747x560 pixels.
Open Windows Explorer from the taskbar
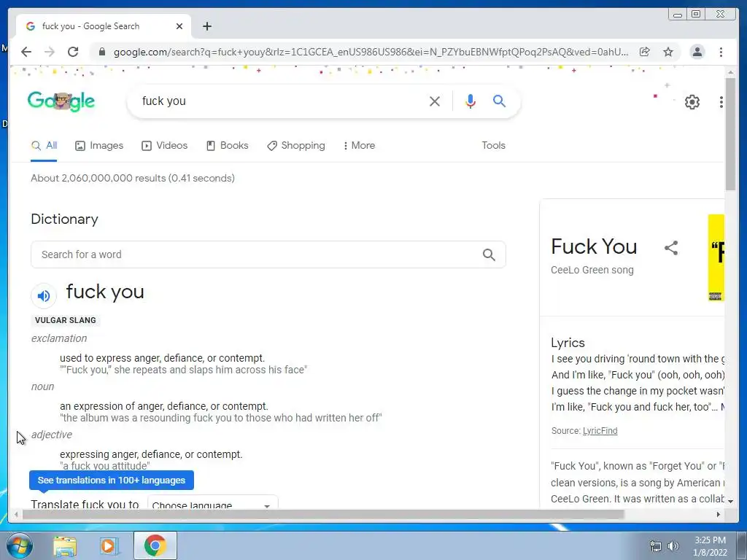65,545
